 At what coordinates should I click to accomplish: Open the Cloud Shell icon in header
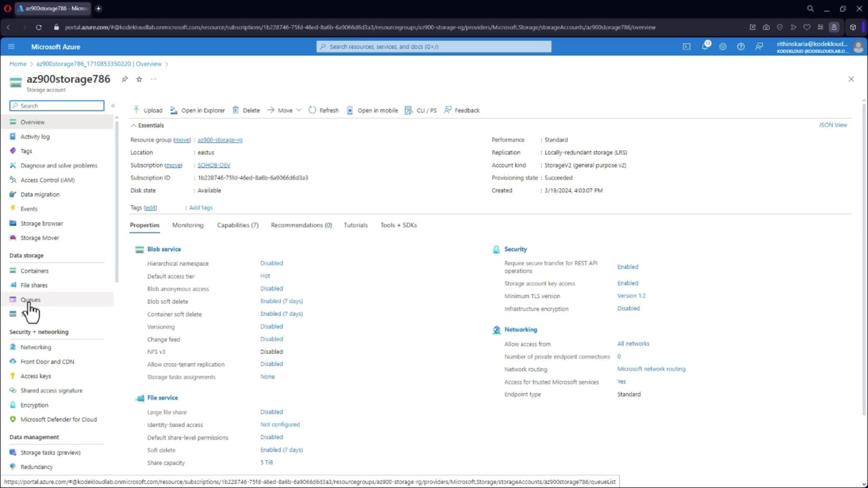pyautogui.click(x=686, y=47)
